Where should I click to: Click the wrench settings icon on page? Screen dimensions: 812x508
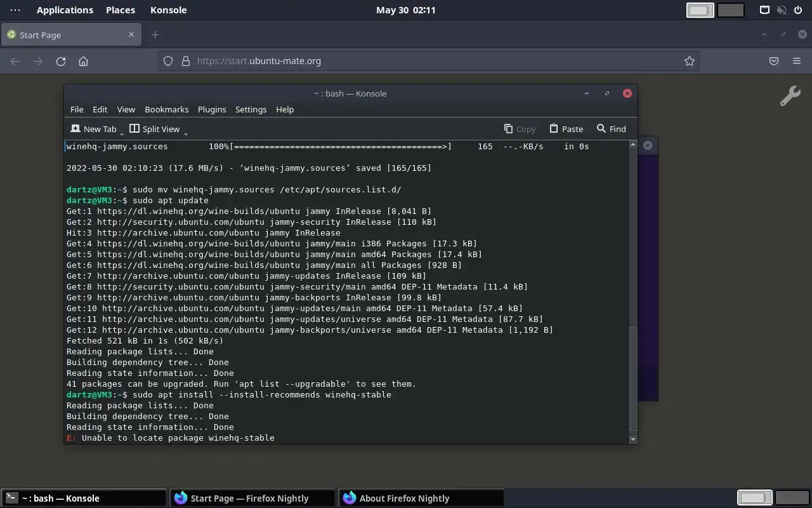click(x=790, y=96)
